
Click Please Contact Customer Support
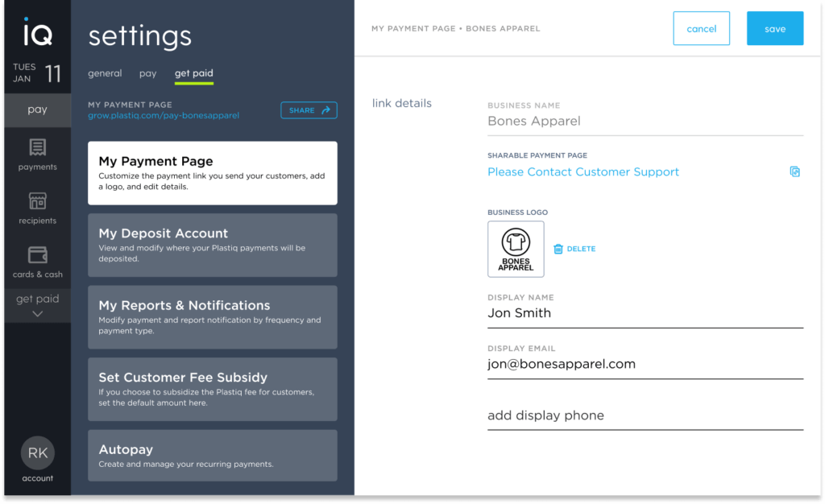(582, 171)
